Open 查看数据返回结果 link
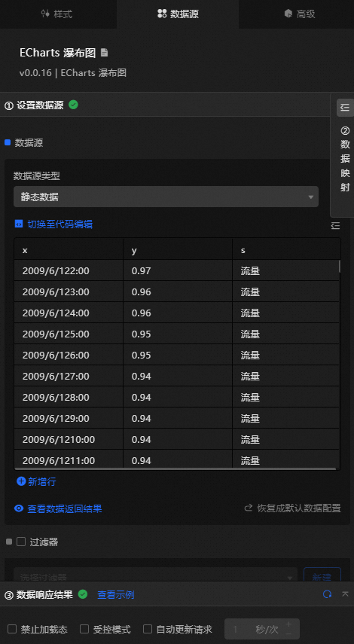The image size is (354, 644). pos(65,509)
